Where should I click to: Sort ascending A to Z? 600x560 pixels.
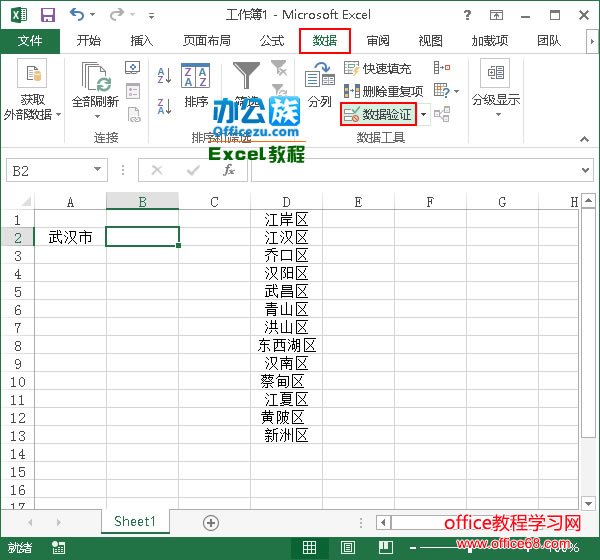[x=165, y=75]
